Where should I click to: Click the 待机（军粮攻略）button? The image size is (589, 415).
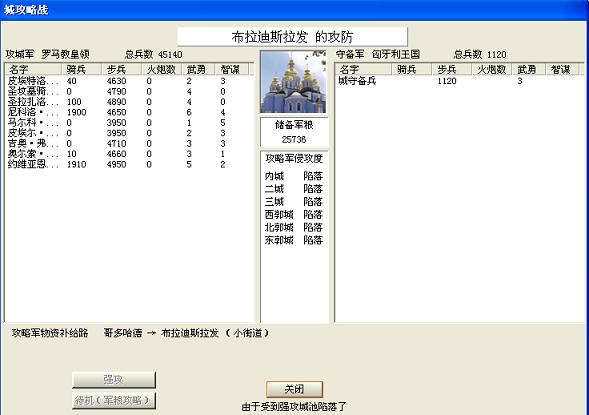(113, 401)
